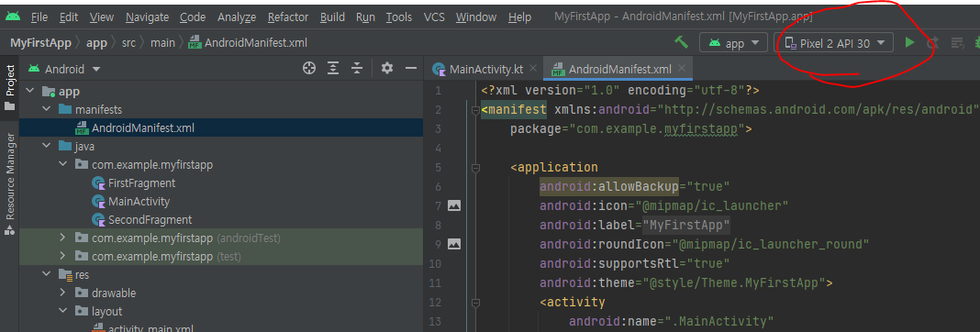This screenshot has width=980, height=332.
Task: Open the Help menu
Action: [x=520, y=17]
